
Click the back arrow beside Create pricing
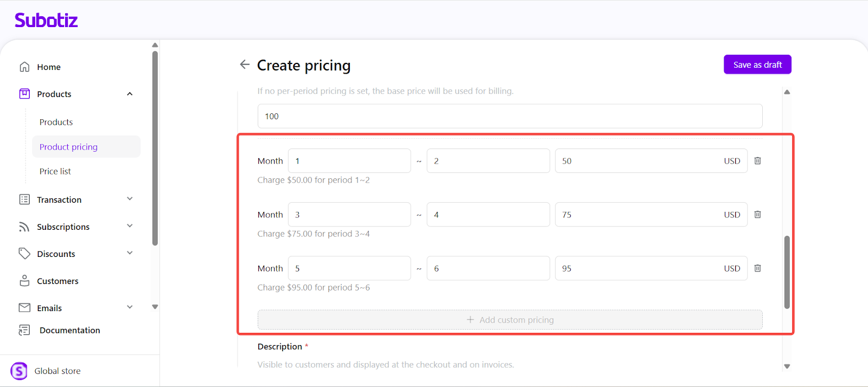pyautogui.click(x=245, y=64)
